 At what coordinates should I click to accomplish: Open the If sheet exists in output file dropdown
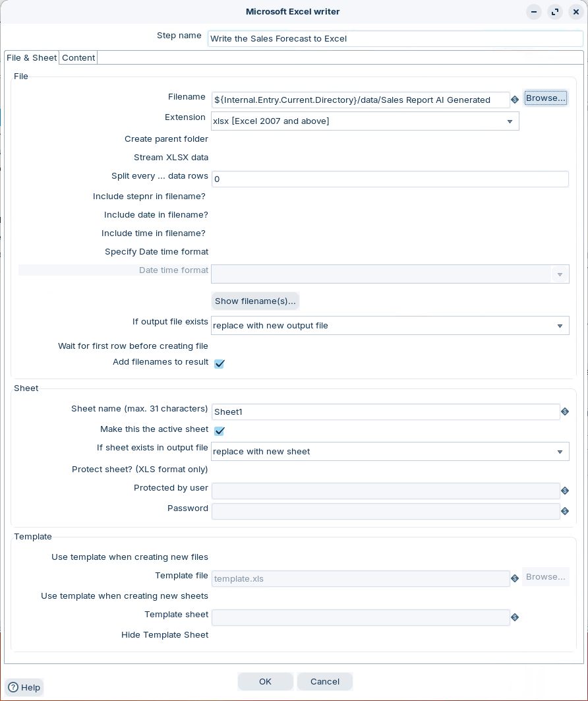click(x=560, y=452)
